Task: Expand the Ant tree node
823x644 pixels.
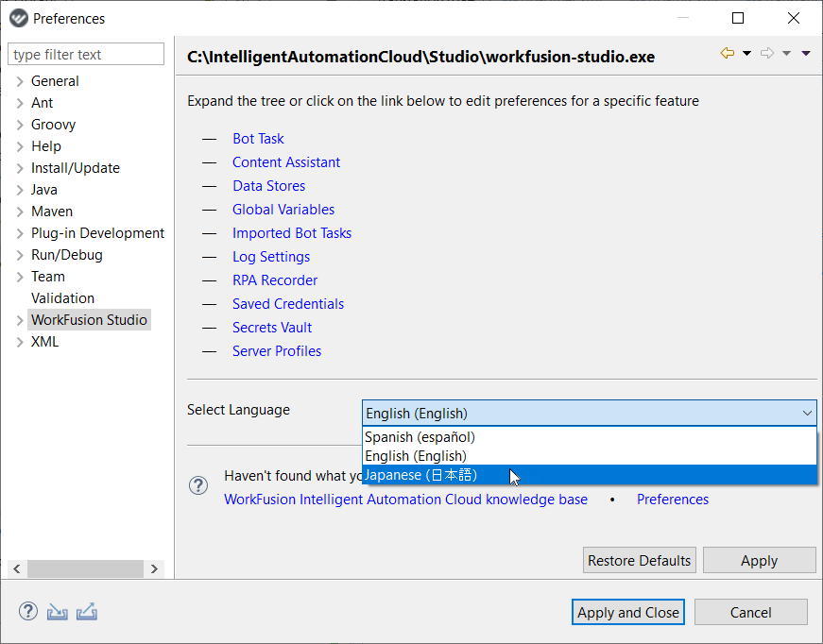Action: coord(20,103)
